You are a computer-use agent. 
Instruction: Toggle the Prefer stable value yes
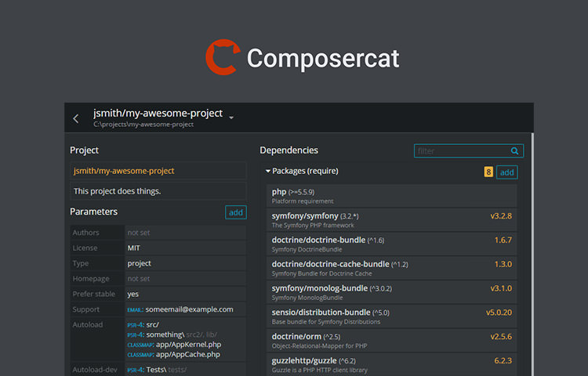[133, 295]
